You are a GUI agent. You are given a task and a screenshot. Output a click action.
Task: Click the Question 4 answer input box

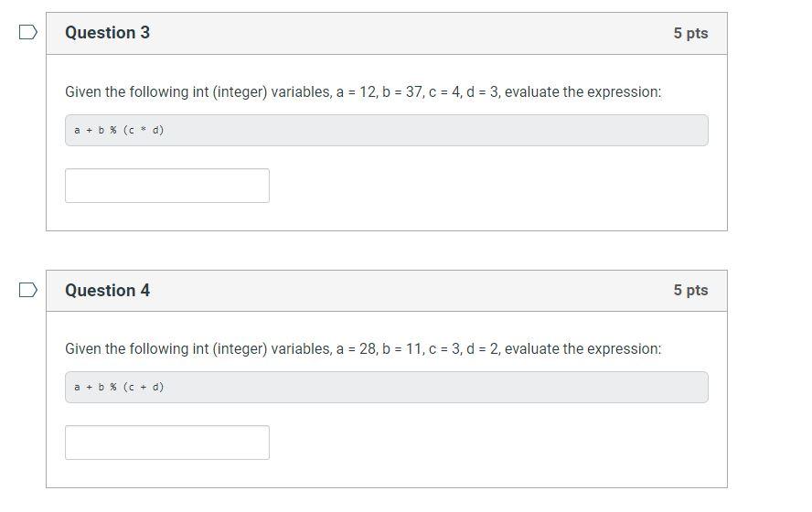pyautogui.click(x=167, y=443)
